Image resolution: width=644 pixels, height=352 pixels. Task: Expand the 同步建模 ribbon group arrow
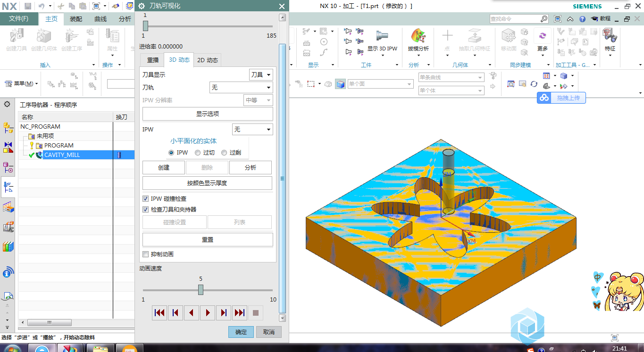pos(548,65)
